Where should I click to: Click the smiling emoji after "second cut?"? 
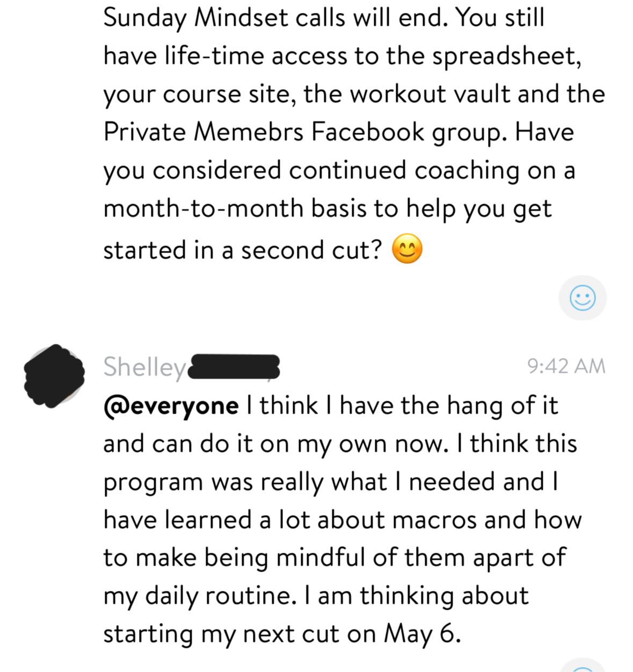click(x=408, y=250)
